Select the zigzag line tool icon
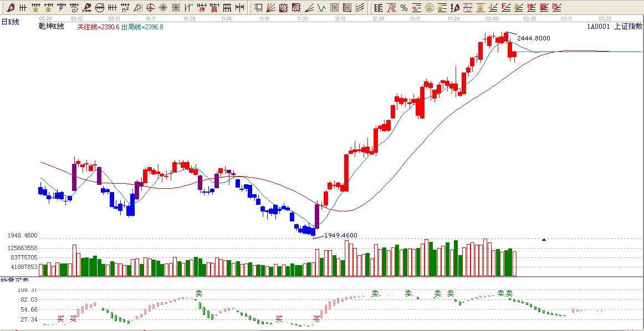644x331 pixels. 321,8
